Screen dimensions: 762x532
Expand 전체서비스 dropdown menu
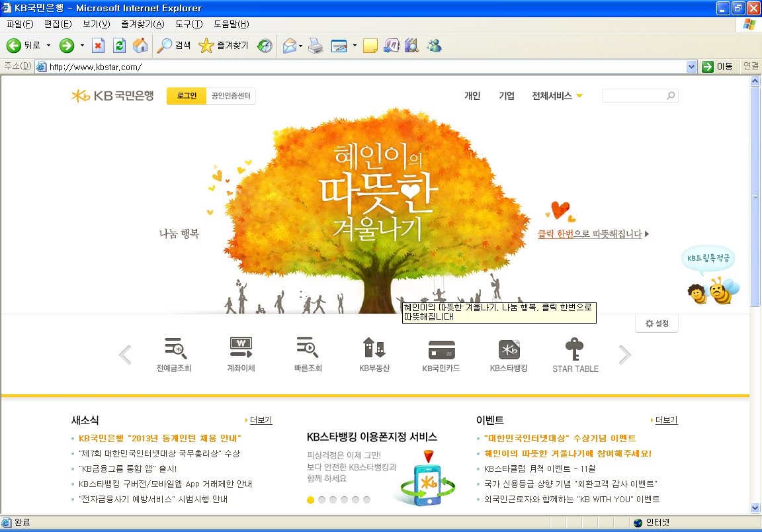[557, 96]
